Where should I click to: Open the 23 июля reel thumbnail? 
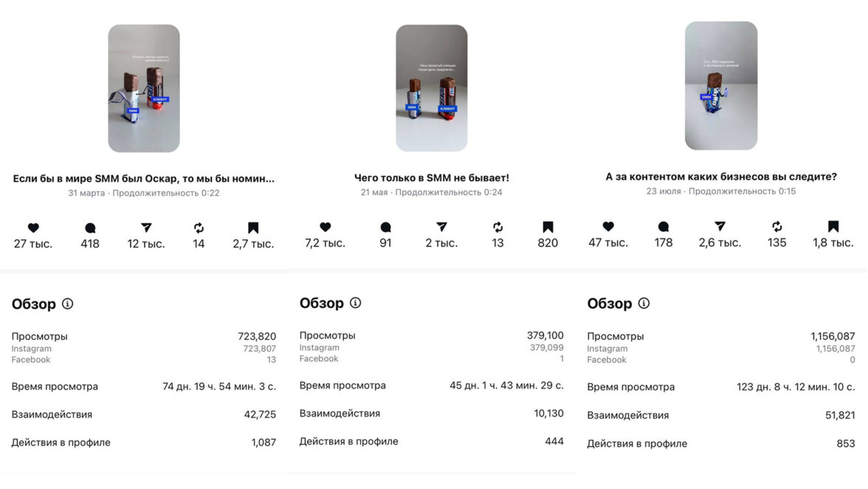click(x=721, y=86)
